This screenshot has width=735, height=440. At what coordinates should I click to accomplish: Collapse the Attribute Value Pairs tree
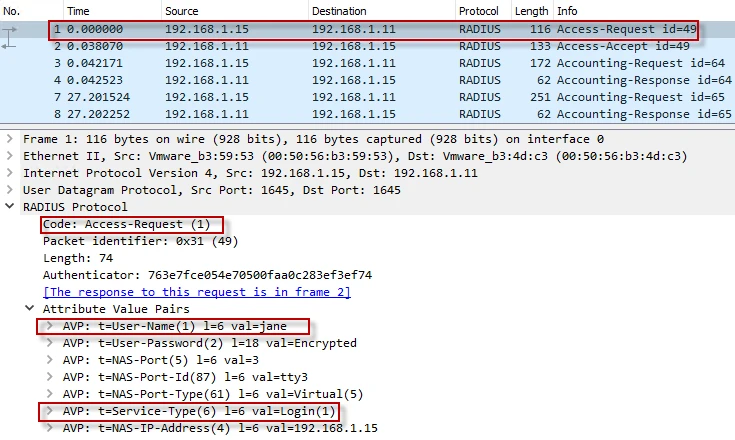31,309
